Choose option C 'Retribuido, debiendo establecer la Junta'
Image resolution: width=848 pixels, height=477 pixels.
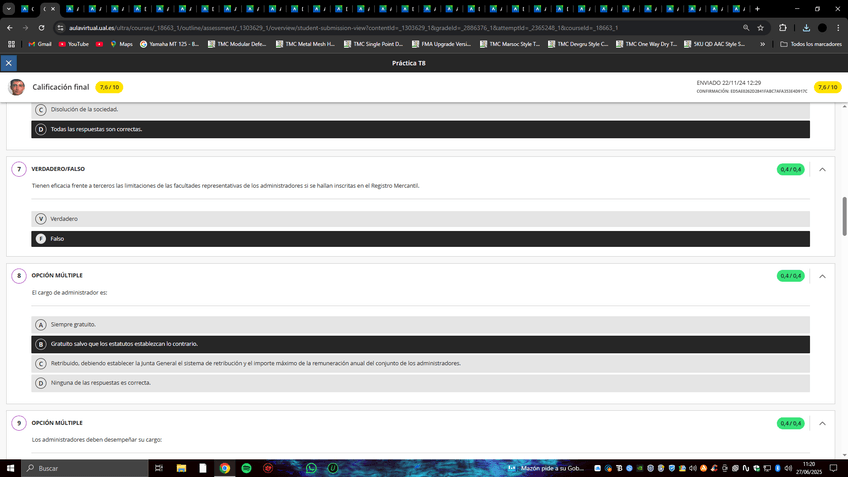pyautogui.click(x=420, y=363)
